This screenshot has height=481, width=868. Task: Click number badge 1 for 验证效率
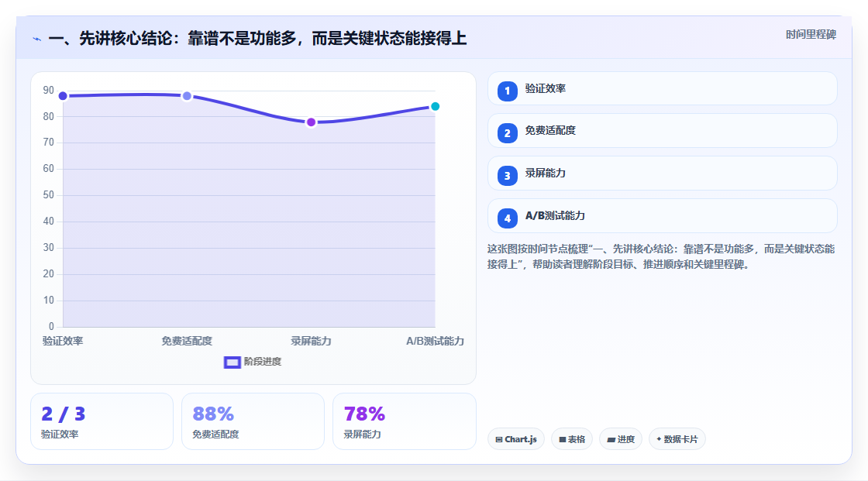(507, 91)
